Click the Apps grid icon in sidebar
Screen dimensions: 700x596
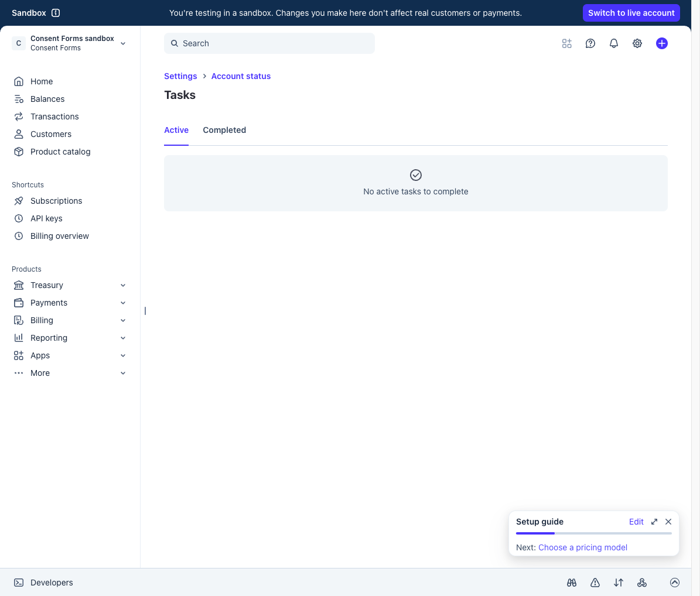[x=19, y=355]
